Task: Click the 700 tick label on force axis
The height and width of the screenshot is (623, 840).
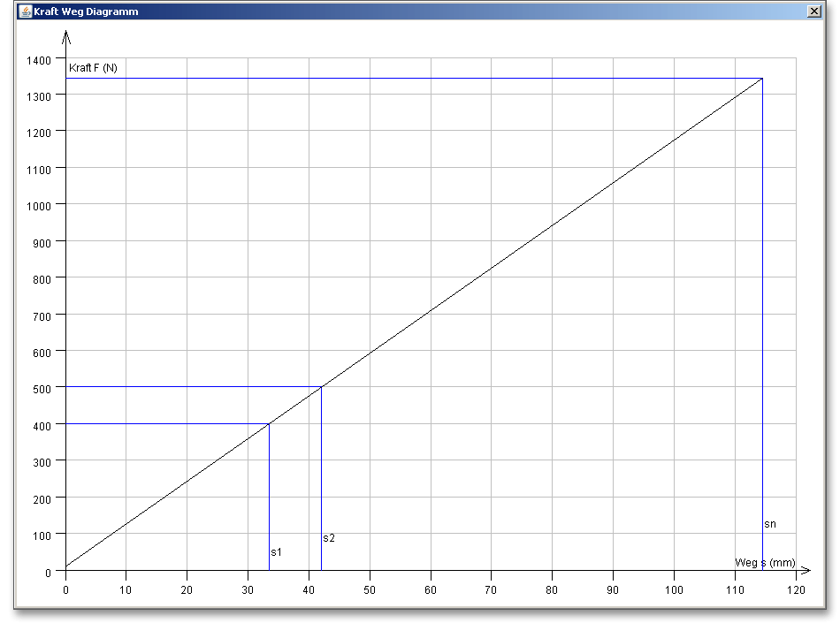Action: [x=42, y=315]
